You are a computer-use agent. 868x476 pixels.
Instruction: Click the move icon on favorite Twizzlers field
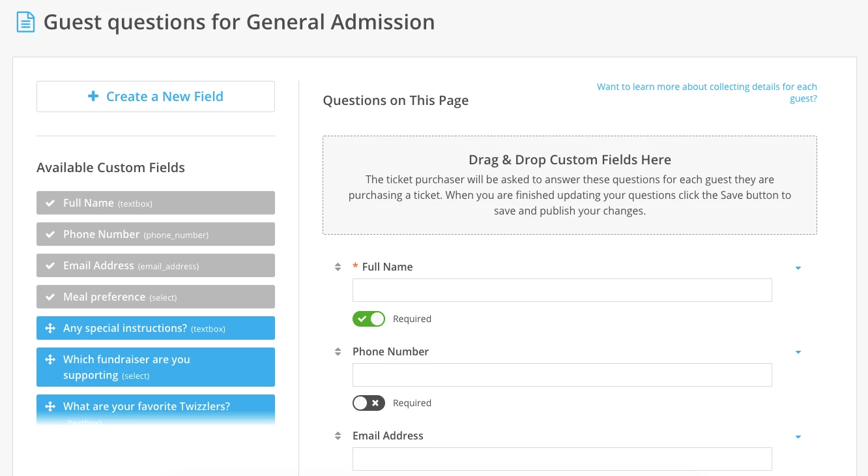pos(50,406)
